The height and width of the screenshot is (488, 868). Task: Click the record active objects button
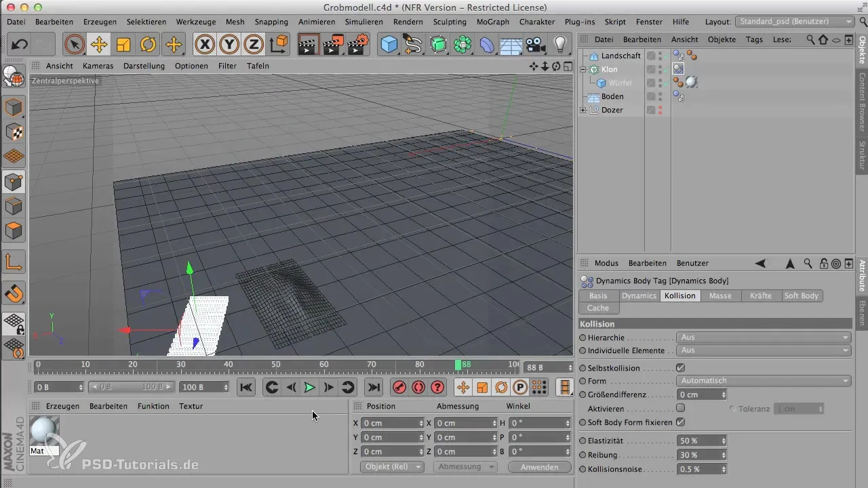click(x=399, y=387)
